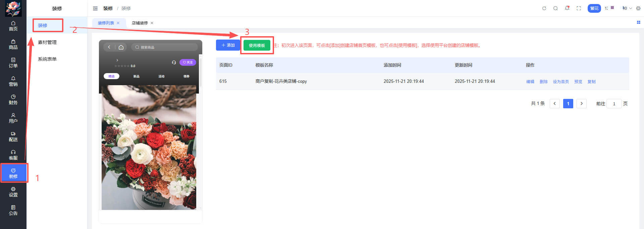Expand the user account dropdown arrow
644x229 pixels.
(631, 8)
